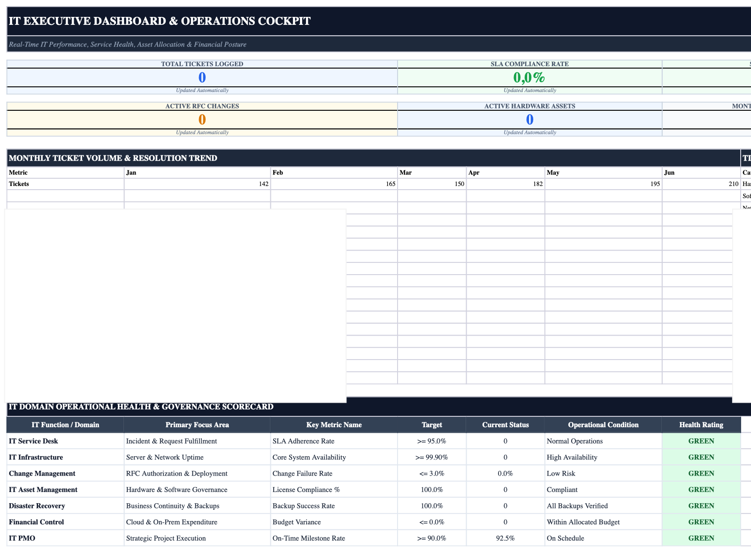Select the On Schedule condition cell
This screenshot has height=560, width=751.
pos(603,538)
